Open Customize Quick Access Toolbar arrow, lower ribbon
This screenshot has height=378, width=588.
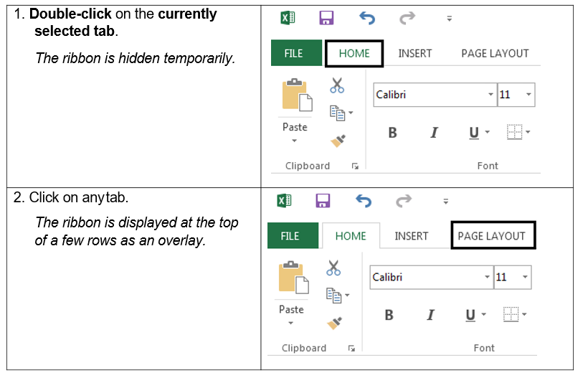(445, 202)
